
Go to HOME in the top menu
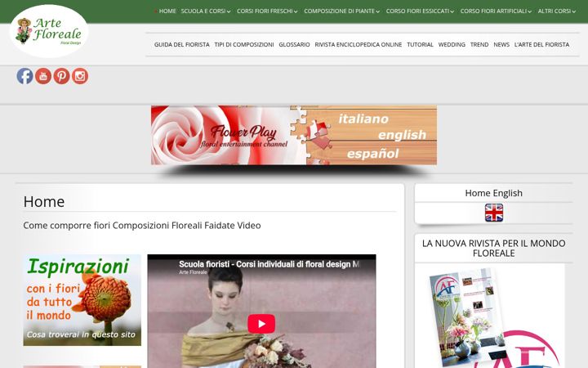coord(167,11)
